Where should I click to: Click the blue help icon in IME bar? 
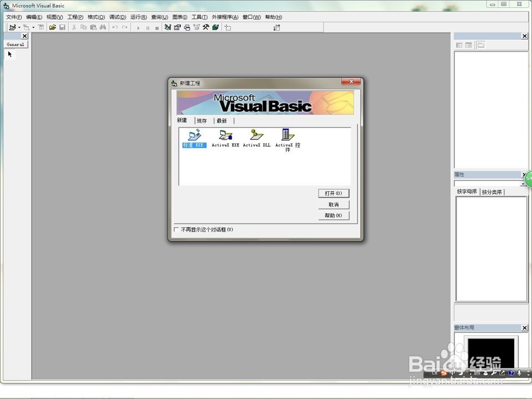[511, 373]
